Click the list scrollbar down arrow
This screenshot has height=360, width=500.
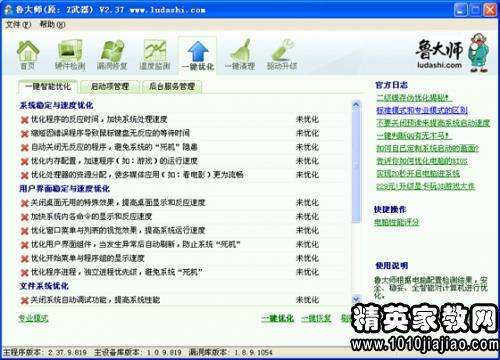356,299
